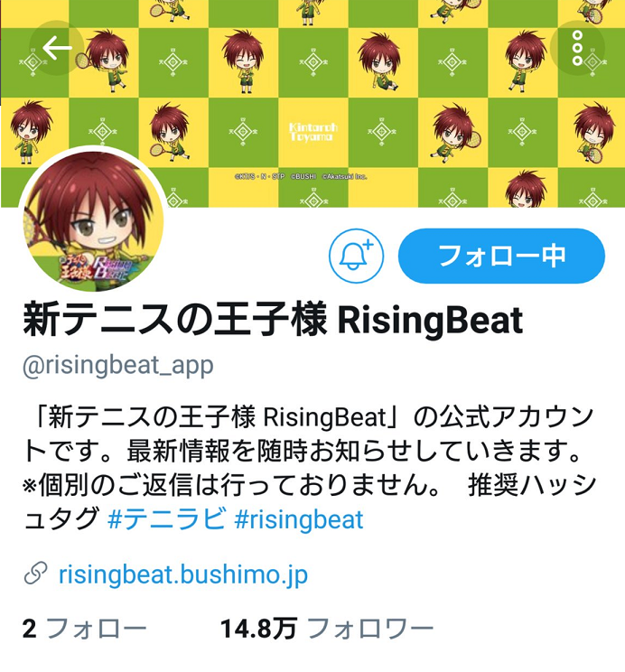
Task: Tap the #テニラビ hashtag
Action: (167, 520)
